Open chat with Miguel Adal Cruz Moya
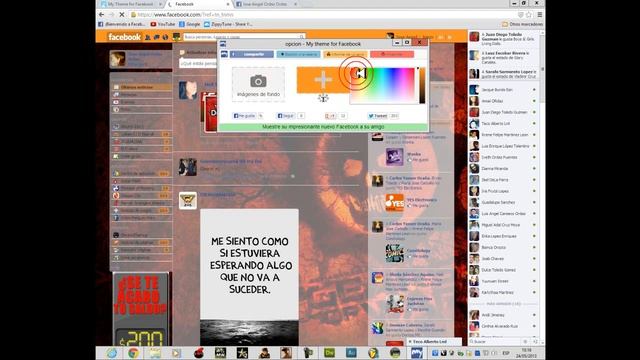Viewport: 640px width, 360px height. pos(502,224)
